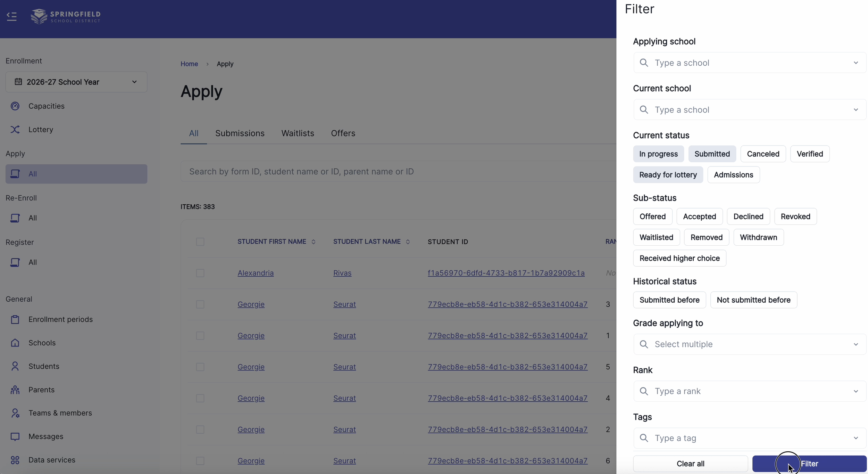Open Capacities gauge icon in sidebar
Screen dimensions: 868x474
pyautogui.click(x=15, y=106)
